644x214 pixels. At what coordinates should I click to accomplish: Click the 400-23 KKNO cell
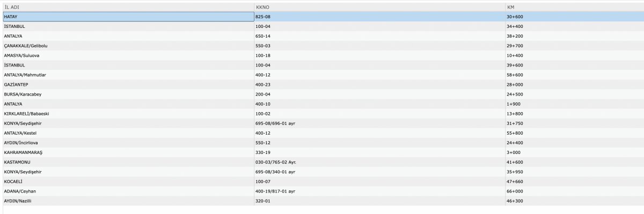[379, 84]
